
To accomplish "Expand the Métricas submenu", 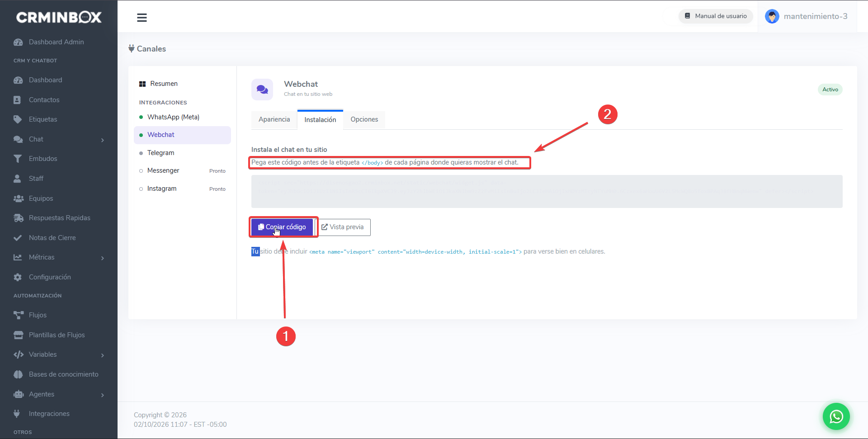I will click(x=59, y=257).
